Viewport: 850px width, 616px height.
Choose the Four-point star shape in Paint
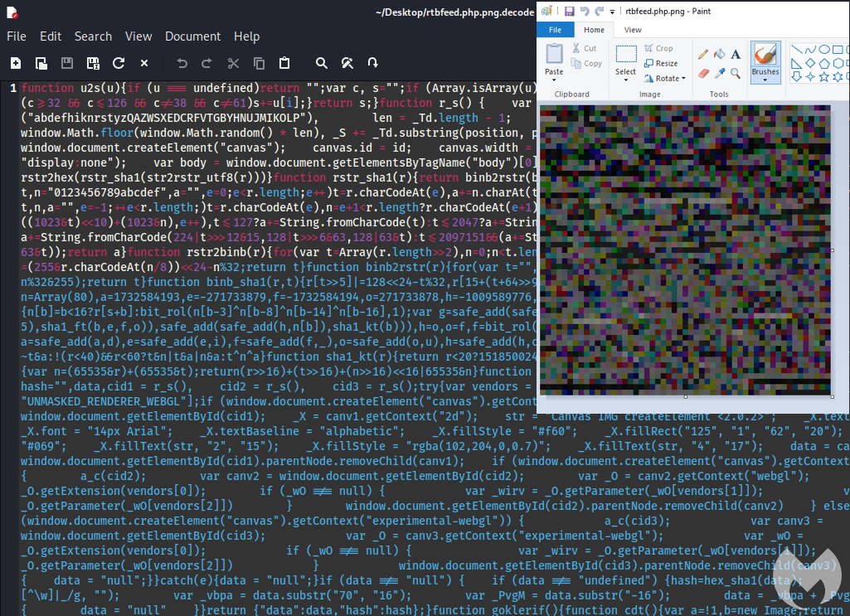(810, 77)
